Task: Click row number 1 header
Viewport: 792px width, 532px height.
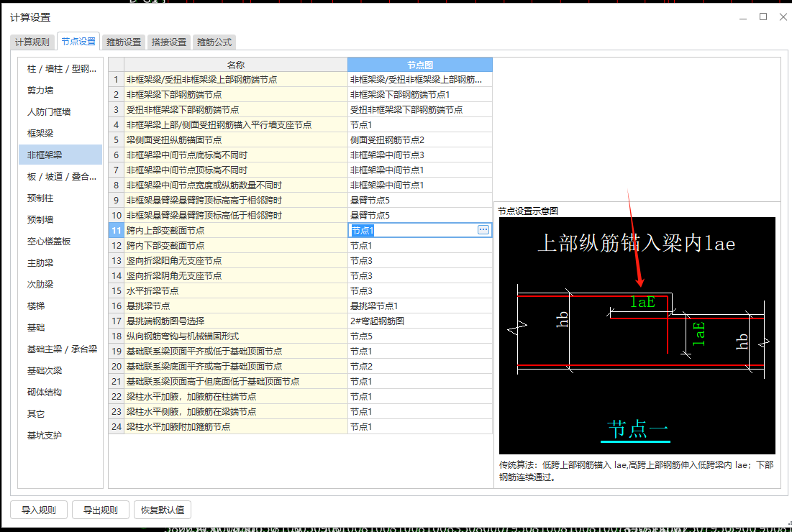Action: [116, 79]
